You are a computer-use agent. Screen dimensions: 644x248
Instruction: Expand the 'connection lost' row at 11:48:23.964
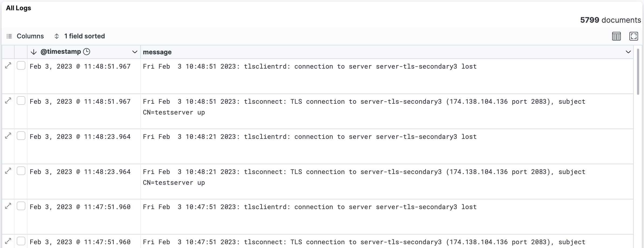click(8, 136)
